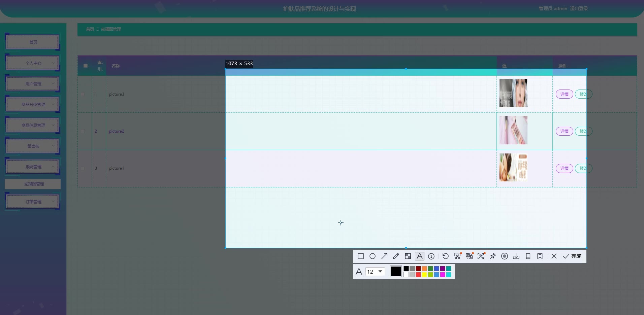The height and width of the screenshot is (315, 644).
Task: Pick the pencil freehand tool
Action: pos(396,256)
